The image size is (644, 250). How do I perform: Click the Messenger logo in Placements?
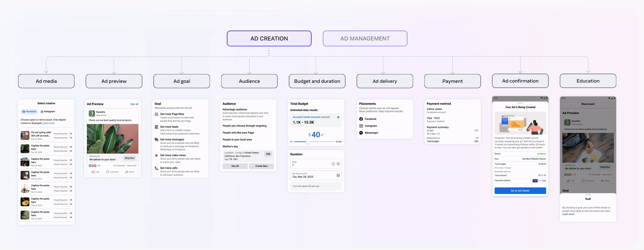click(x=361, y=133)
